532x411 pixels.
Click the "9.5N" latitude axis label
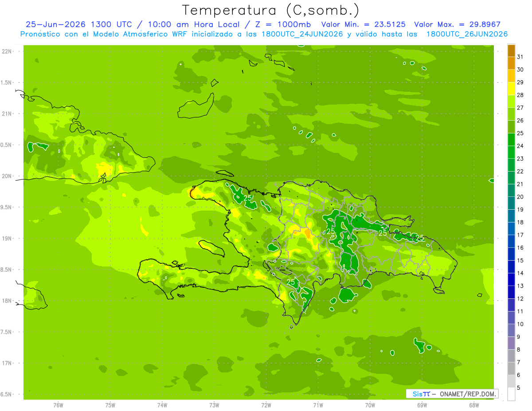[x=7, y=207]
